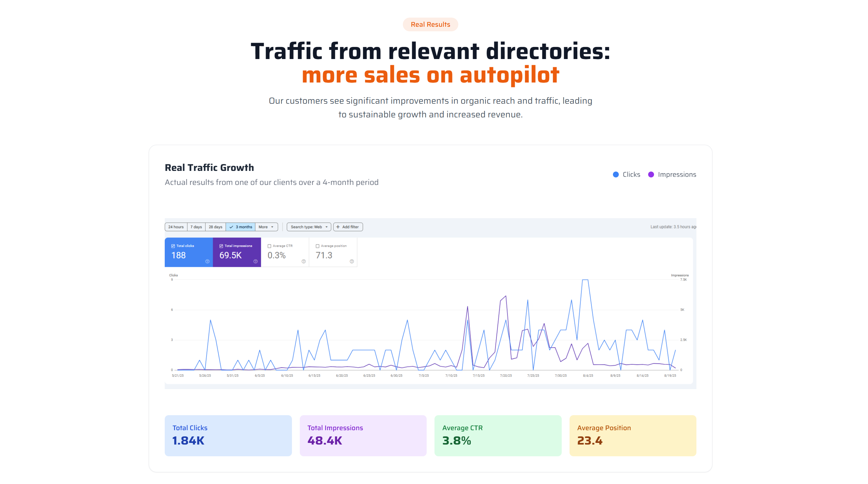Enable the Average position checkbox
The height and width of the screenshot is (484, 868).
pyautogui.click(x=317, y=246)
